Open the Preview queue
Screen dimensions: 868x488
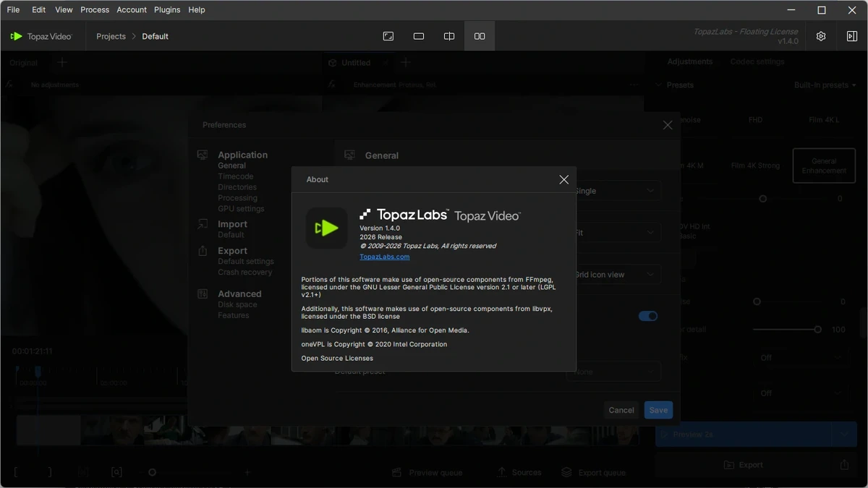[427, 472]
